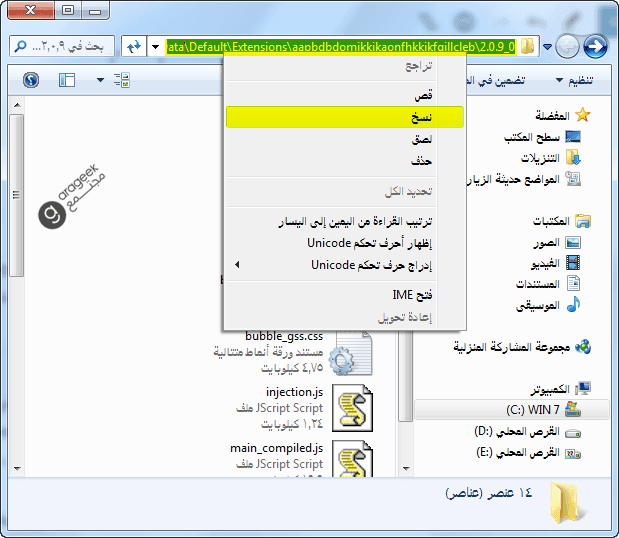Image resolution: width=619 pixels, height=538 pixels.
Task: Toggle the preview pane icon
Action: [x=67, y=79]
